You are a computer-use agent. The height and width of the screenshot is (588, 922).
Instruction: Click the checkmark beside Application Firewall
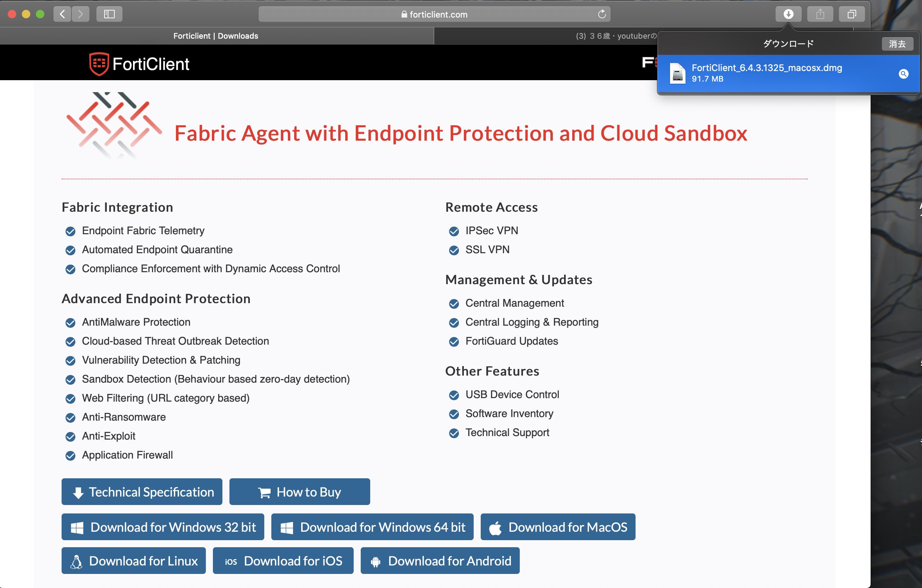[70, 455]
